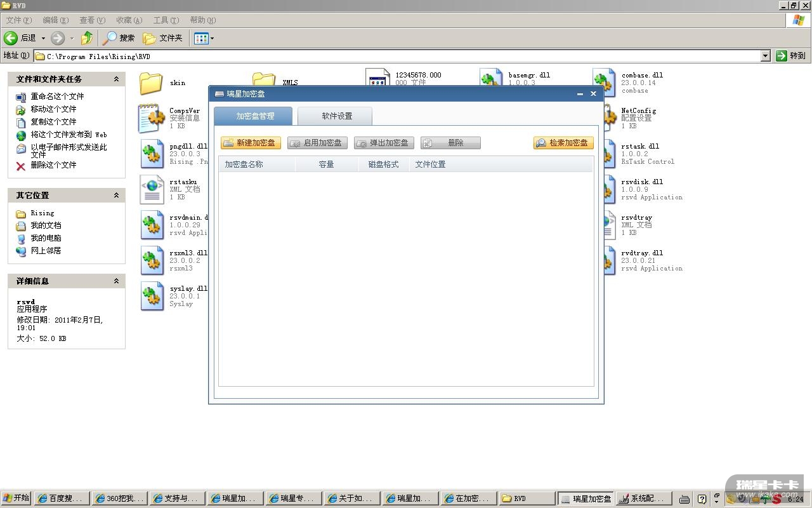Select the CompsVer 安装信息 file icon
The image size is (812, 508).
pos(152,118)
